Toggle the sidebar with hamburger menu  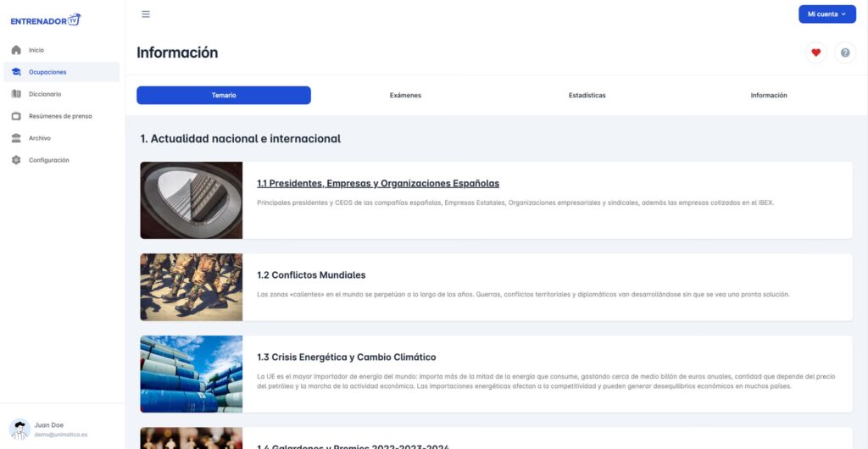pyautogui.click(x=146, y=14)
